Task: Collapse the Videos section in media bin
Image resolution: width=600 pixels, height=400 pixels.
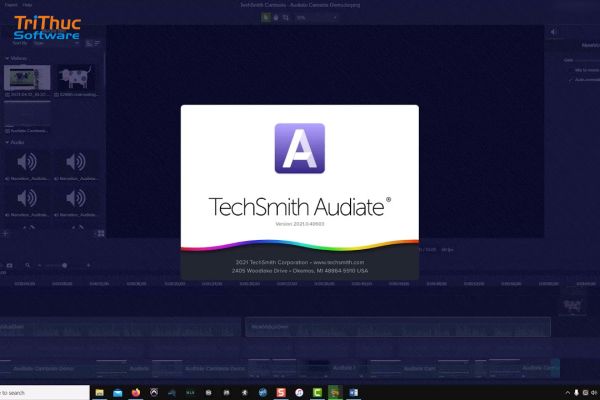Action: point(7,58)
